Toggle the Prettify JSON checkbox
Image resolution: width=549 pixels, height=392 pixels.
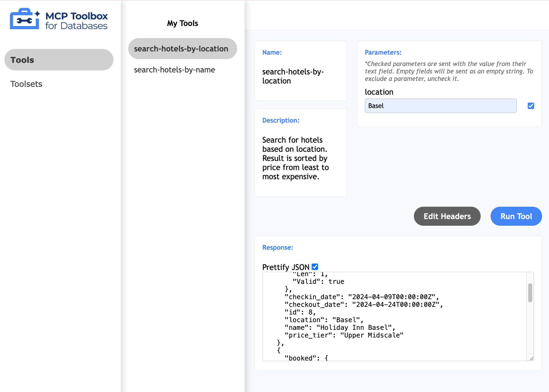315,267
